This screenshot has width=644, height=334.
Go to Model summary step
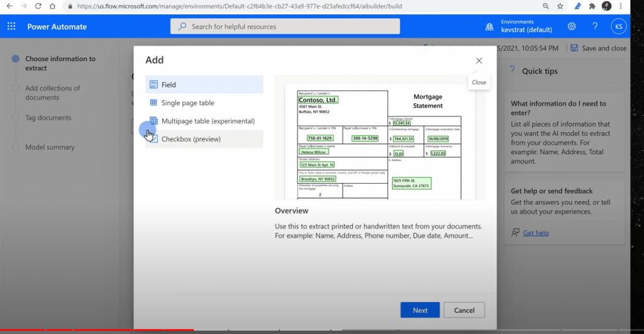click(50, 147)
